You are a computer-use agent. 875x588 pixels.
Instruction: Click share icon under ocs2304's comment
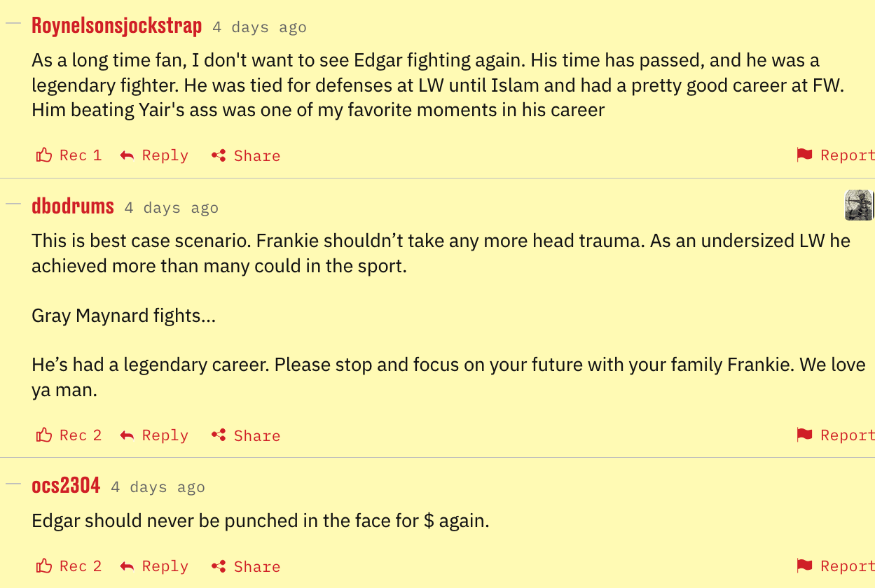pos(219,566)
